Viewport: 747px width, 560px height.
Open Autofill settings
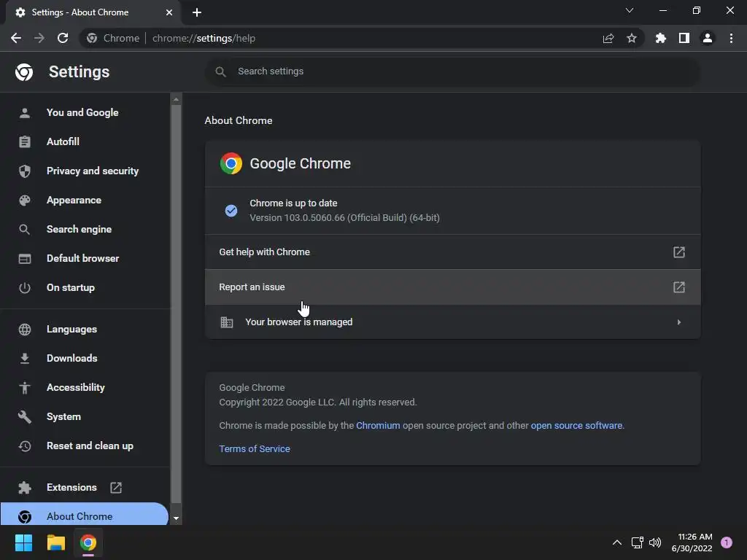(x=85, y=142)
